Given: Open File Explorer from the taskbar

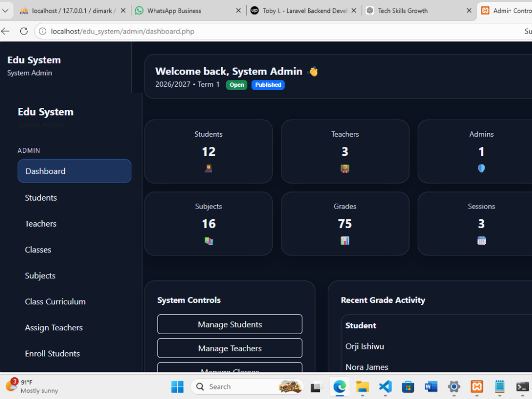Looking at the screenshot, I should [x=362, y=386].
